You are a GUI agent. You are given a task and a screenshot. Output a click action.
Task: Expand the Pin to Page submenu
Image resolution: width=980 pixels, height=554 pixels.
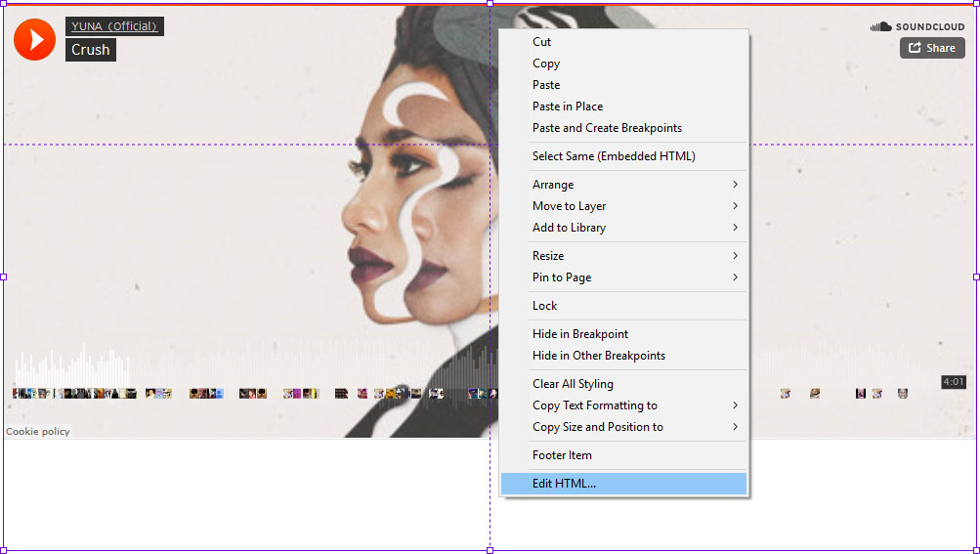(x=623, y=277)
